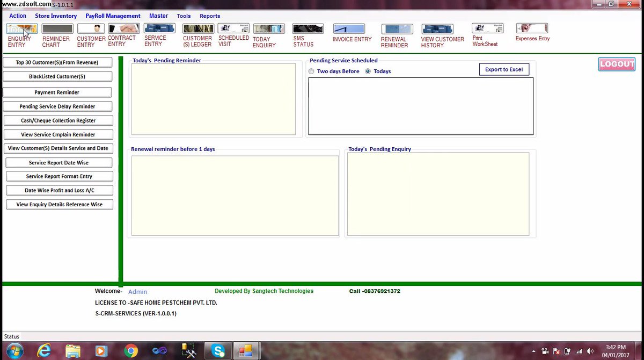Select the Todays radio option

pos(368,71)
